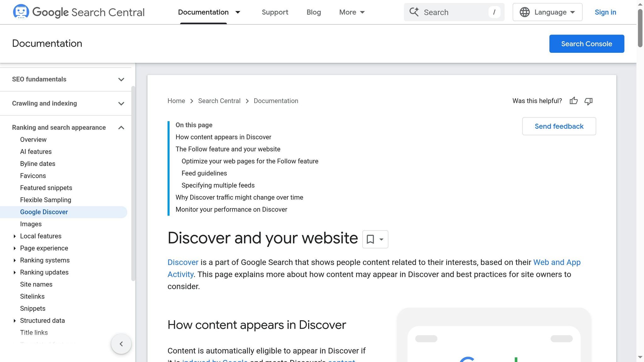644x362 pixels.
Task: Click Sign in
Action: pyautogui.click(x=605, y=12)
